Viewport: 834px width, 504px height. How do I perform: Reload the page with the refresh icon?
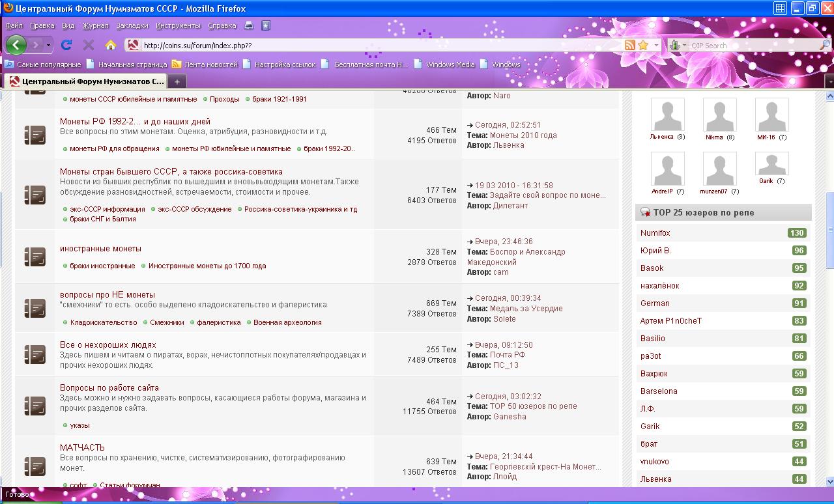(66, 45)
